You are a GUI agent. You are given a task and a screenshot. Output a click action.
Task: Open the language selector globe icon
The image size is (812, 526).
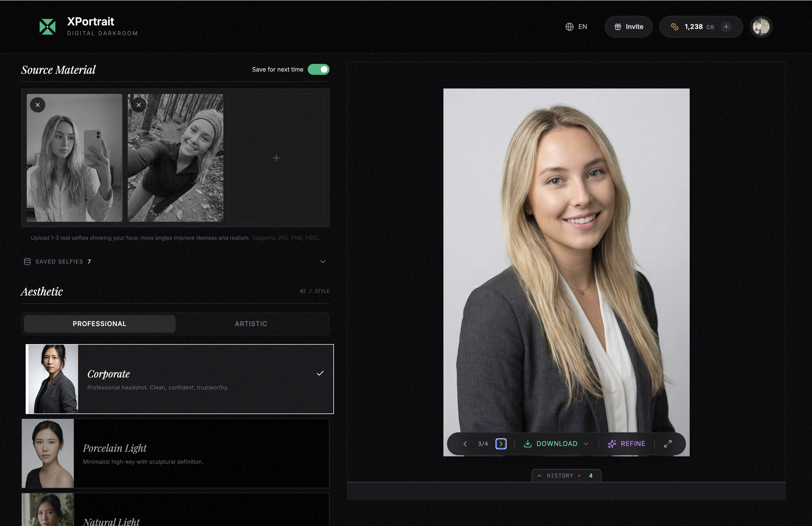570,26
